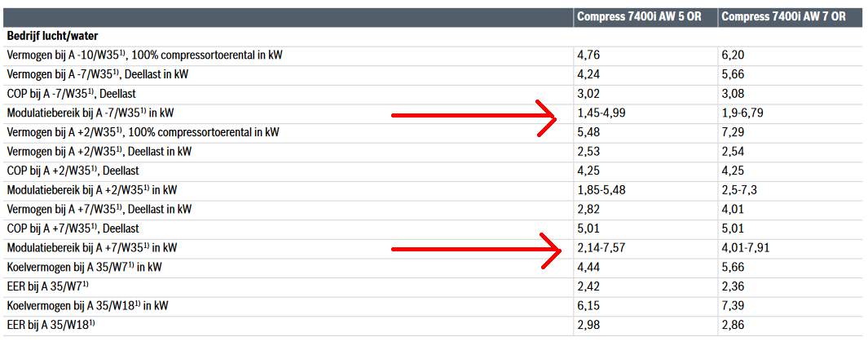
Task: Select 5,66 in the Koelvermogen A 35/W7 row
Action: tap(734, 268)
